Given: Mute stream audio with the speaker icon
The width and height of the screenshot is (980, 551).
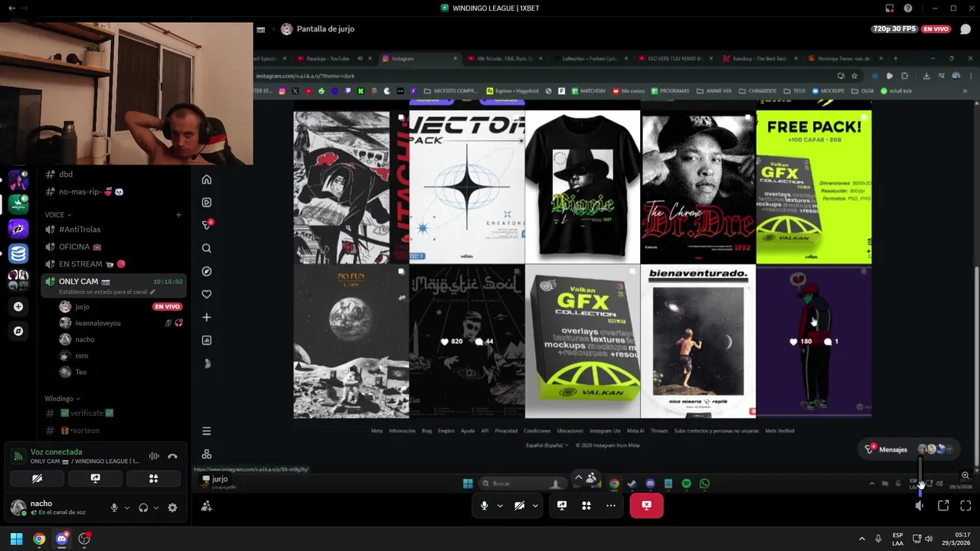Looking at the screenshot, I should pyautogui.click(x=920, y=506).
